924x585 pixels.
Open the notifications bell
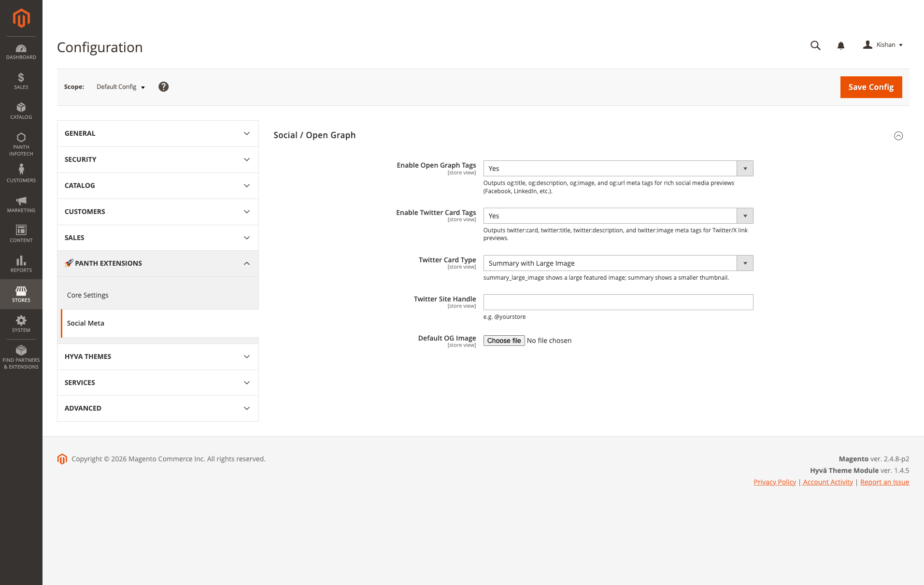tap(841, 45)
